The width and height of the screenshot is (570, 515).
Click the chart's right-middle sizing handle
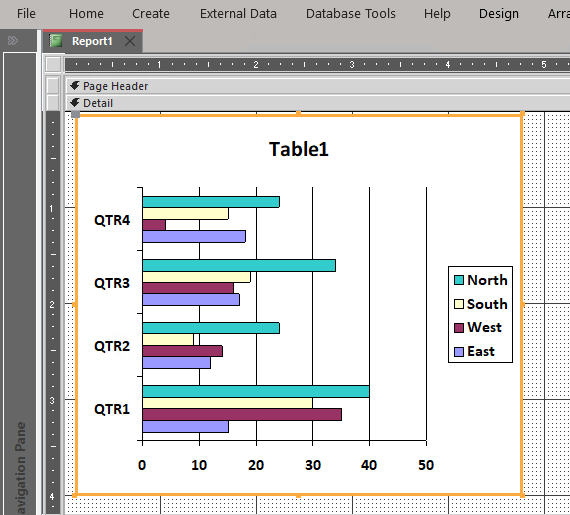(523, 305)
